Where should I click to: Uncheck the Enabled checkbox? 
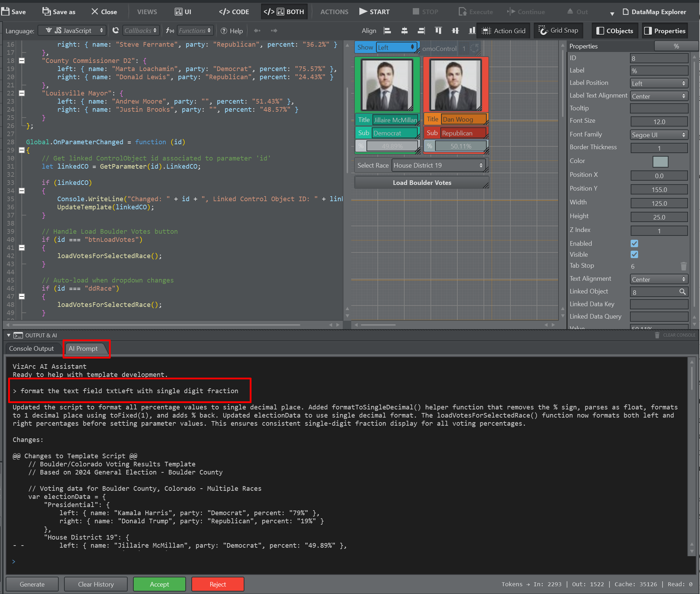pyautogui.click(x=634, y=244)
